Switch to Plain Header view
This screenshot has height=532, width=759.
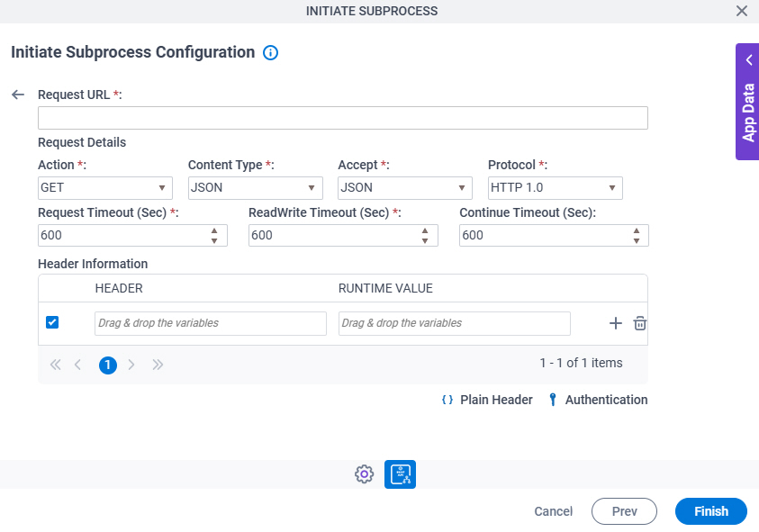point(487,400)
